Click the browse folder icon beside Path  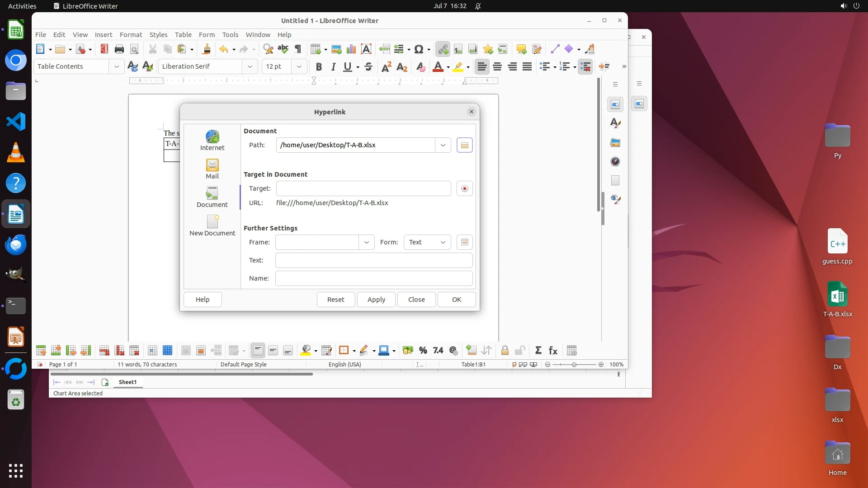coord(464,145)
